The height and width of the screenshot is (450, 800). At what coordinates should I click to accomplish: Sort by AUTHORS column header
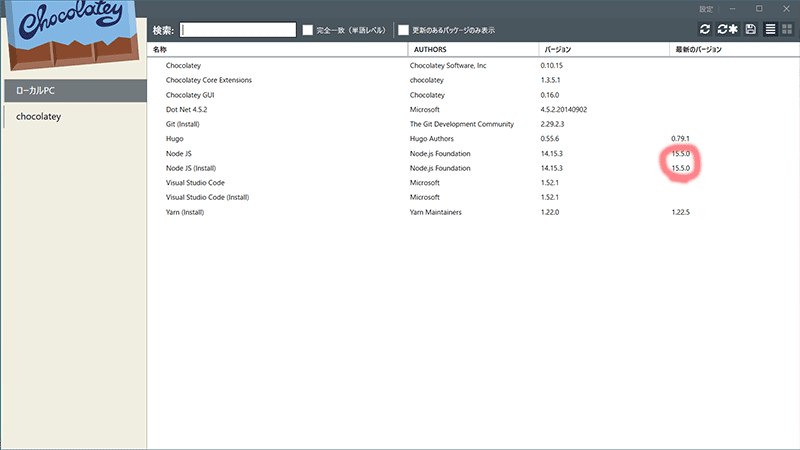pos(473,49)
